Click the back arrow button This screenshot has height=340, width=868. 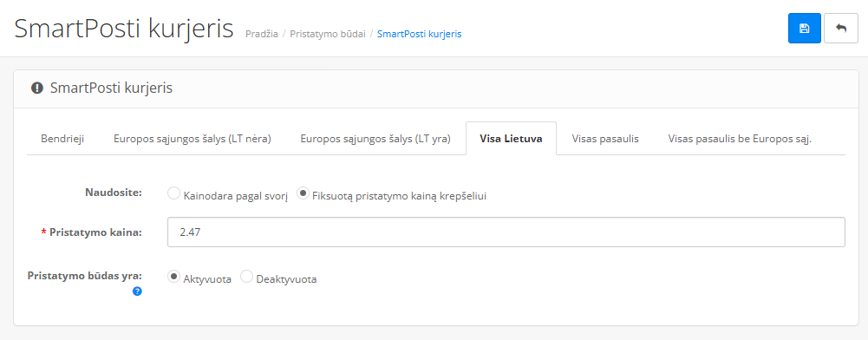(x=841, y=29)
